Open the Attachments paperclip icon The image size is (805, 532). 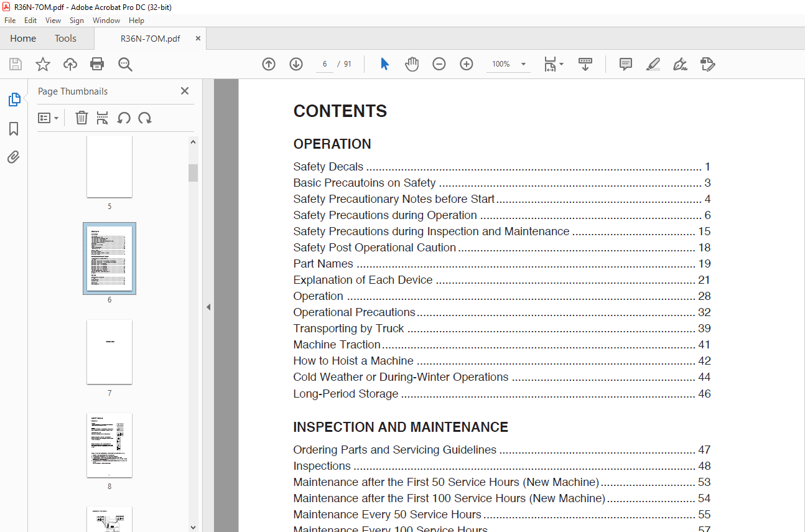click(x=14, y=157)
